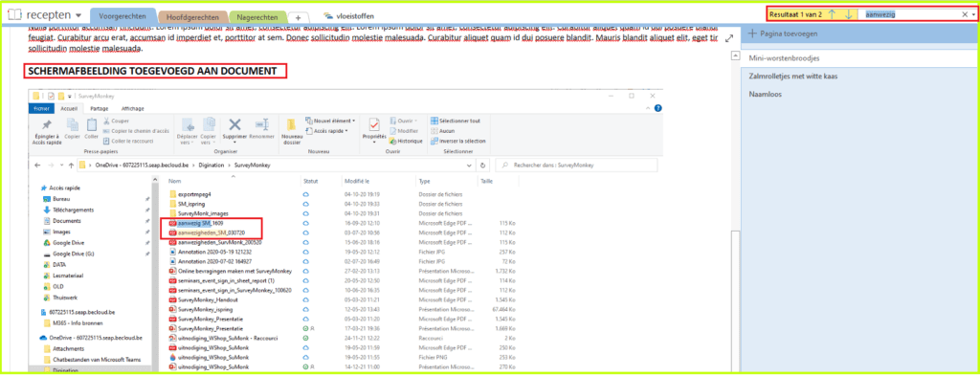
Task: Click the scroll-up arrow of the note page
Action: point(735,56)
